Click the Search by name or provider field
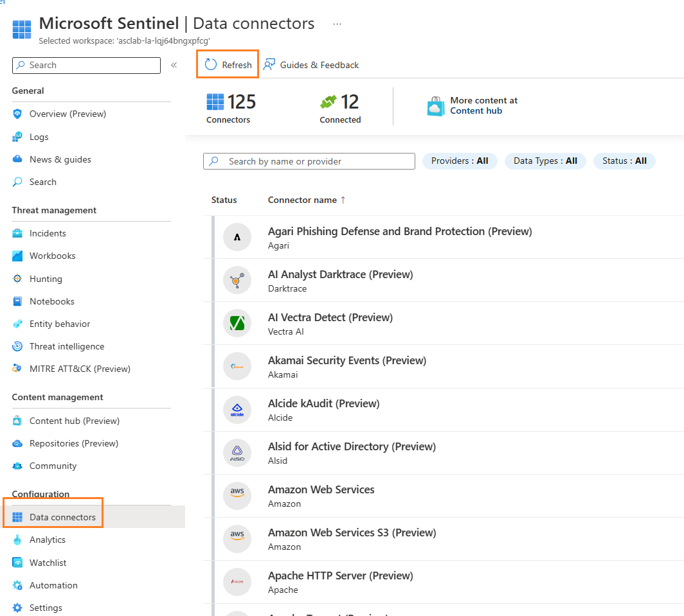This screenshot has width=684, height=616. coord(315,161)
